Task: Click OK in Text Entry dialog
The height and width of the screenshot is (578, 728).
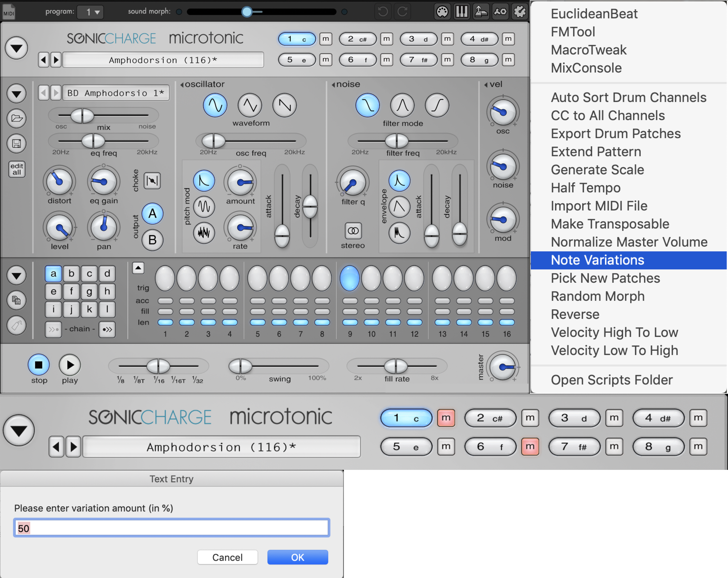Action: pyautogui.click(x=297, y=557)
